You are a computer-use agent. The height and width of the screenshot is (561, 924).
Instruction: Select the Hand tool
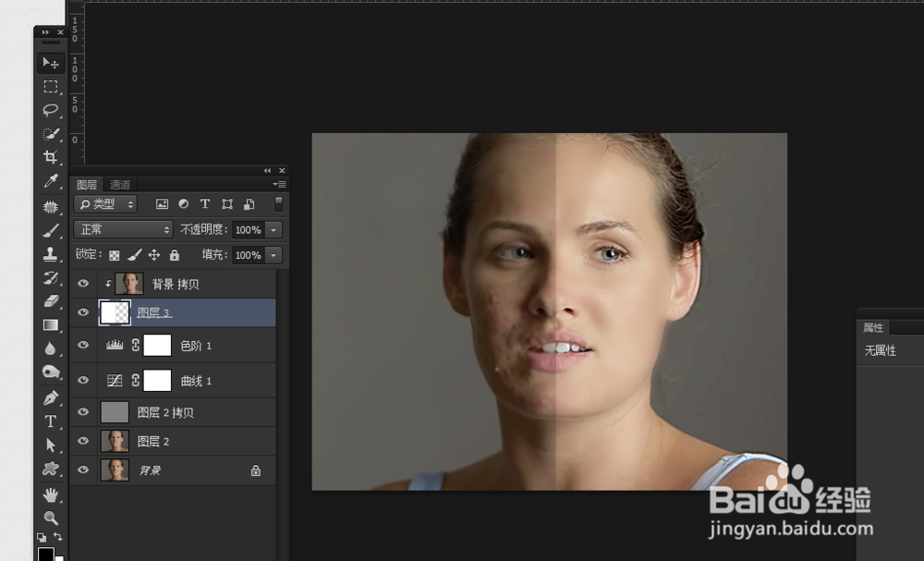[x=50, y=494]
